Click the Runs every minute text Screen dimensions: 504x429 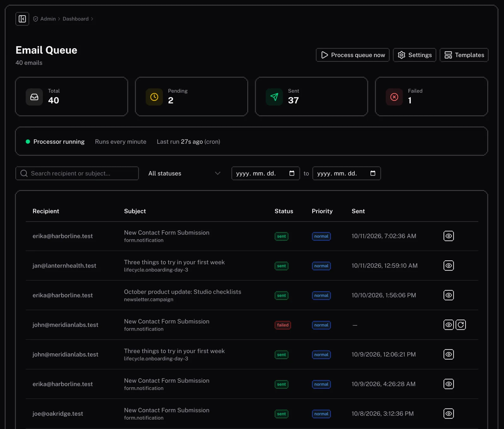121,142
